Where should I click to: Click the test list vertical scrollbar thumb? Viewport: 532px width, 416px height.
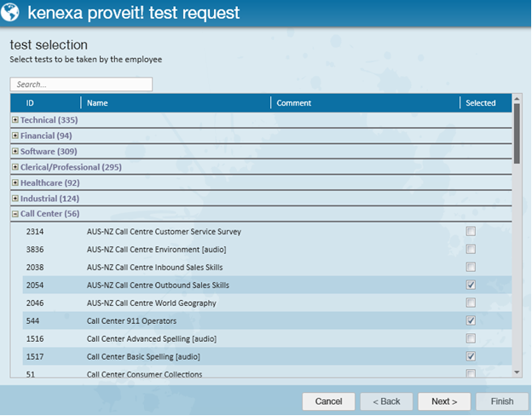click(517, 133)
